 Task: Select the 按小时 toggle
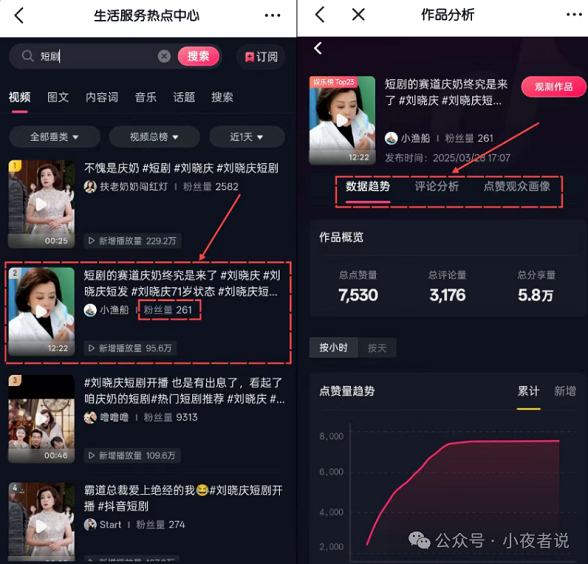pos(333,348)
